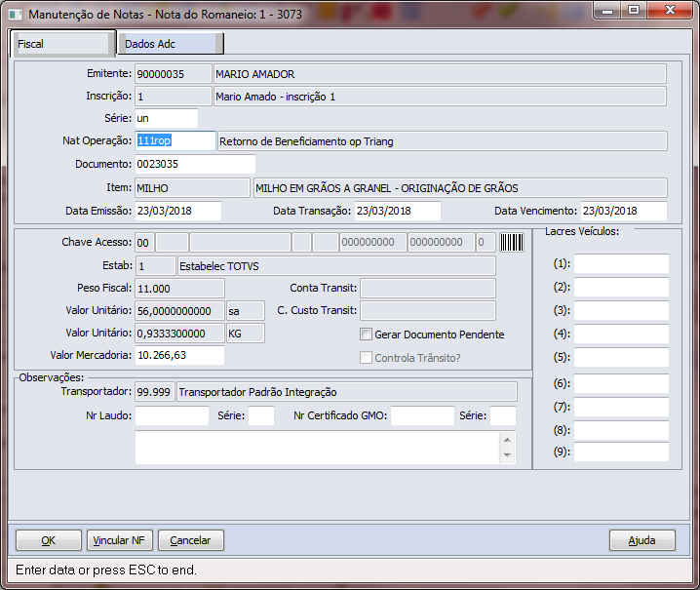Click Lacres Veículos field (5)
Screen dimensions: 700x590
[x=621, y=357]
